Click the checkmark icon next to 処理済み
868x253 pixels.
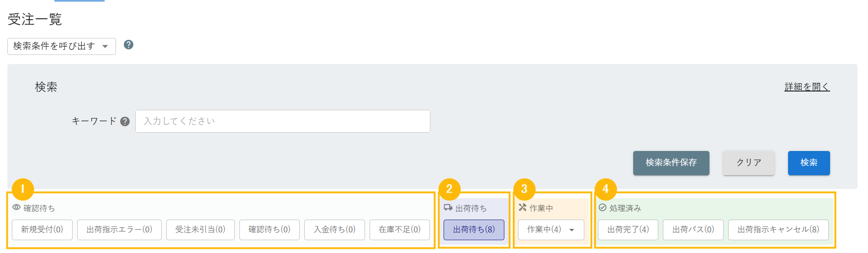point(603,208)
